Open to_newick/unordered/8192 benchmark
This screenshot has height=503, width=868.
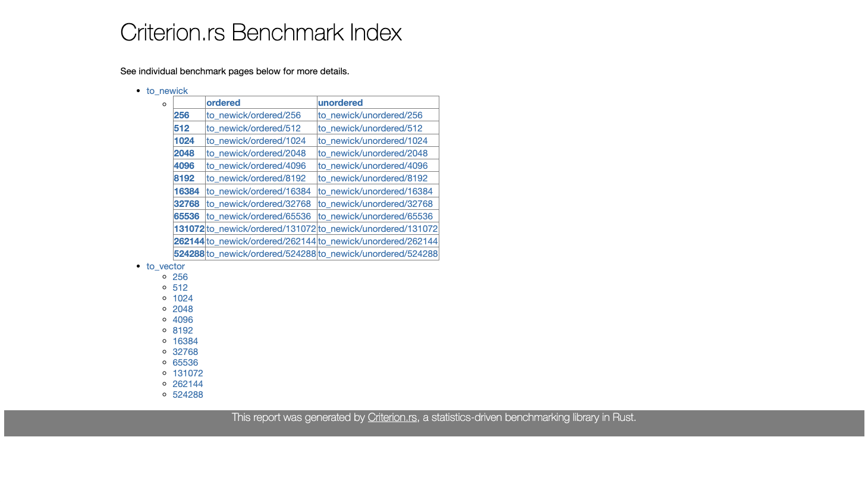click(373, 178)
